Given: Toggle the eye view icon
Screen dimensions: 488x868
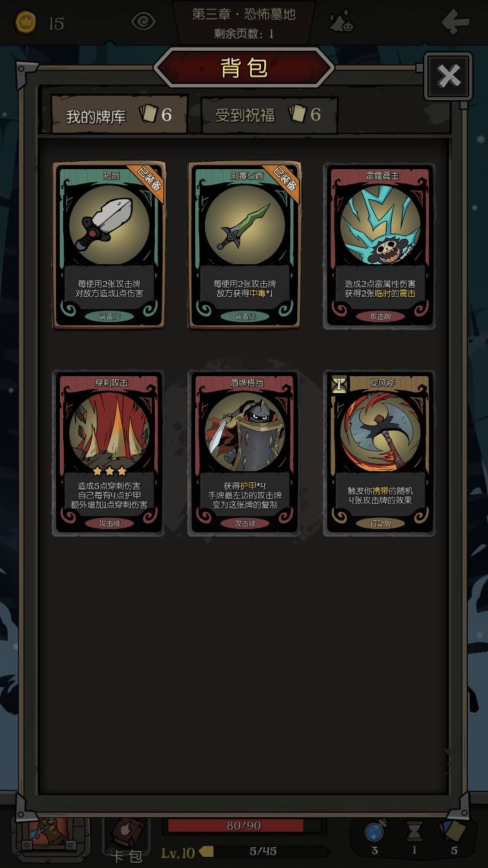Looking at the screenshot, I should point(143,22).
